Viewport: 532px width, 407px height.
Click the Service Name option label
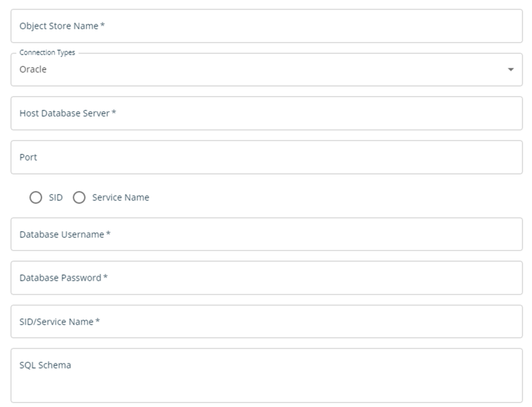tap(121, 198)
